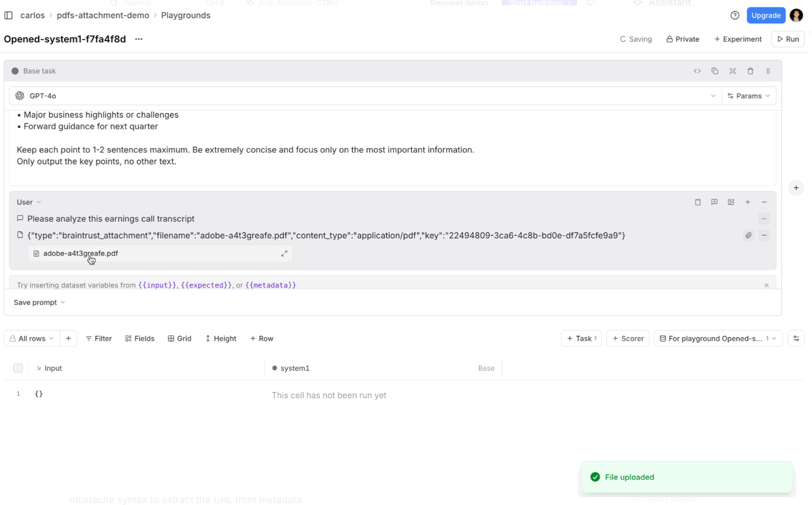Screen dimensions: 812x505
Task: Click the adobe-a4t3greafe.pdf file chip
Action: coord(160,254)
